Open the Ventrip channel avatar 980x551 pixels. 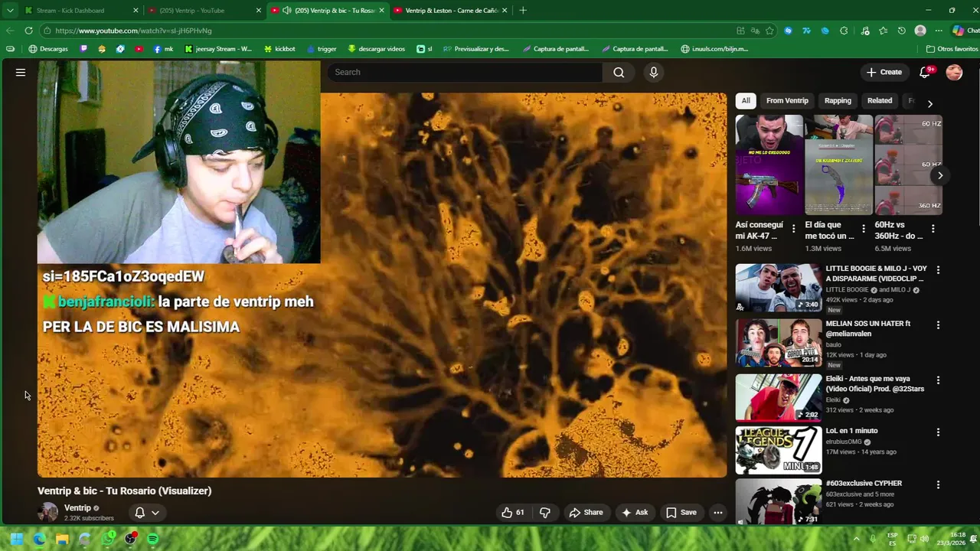point(48,512)
